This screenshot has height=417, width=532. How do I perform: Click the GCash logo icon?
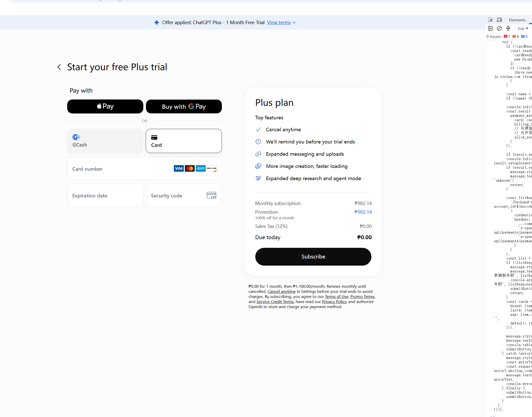[x=76, y=137]
